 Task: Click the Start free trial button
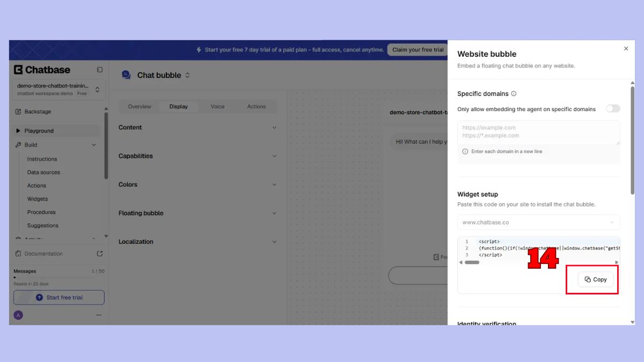point(59,297)
